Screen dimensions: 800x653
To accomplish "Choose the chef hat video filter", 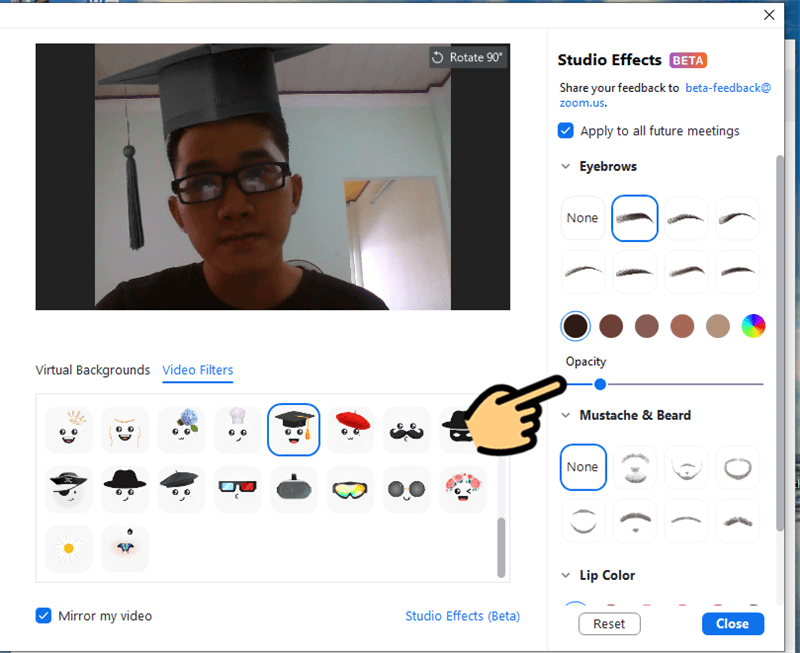I will [237, 430].
